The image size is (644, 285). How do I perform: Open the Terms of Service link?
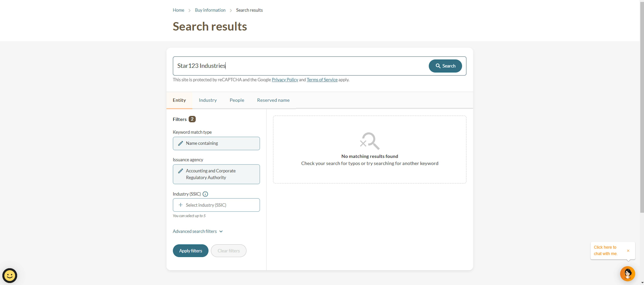[322, 80]
